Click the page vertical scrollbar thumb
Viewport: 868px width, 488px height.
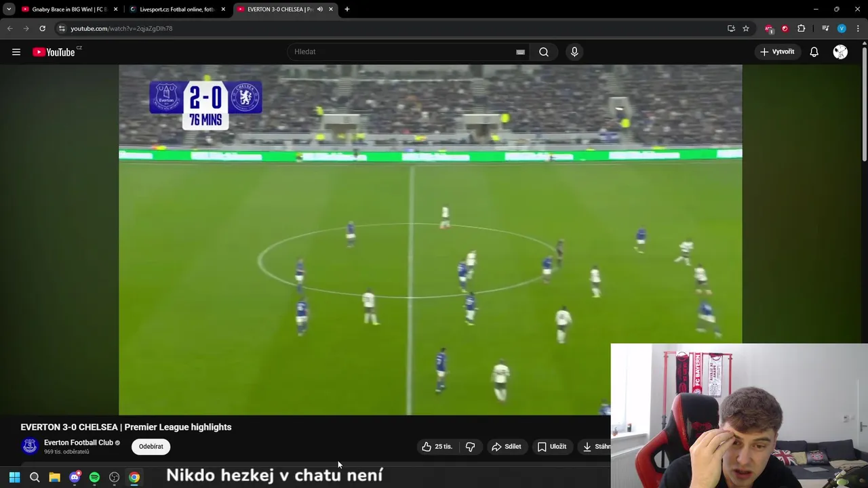864,105
